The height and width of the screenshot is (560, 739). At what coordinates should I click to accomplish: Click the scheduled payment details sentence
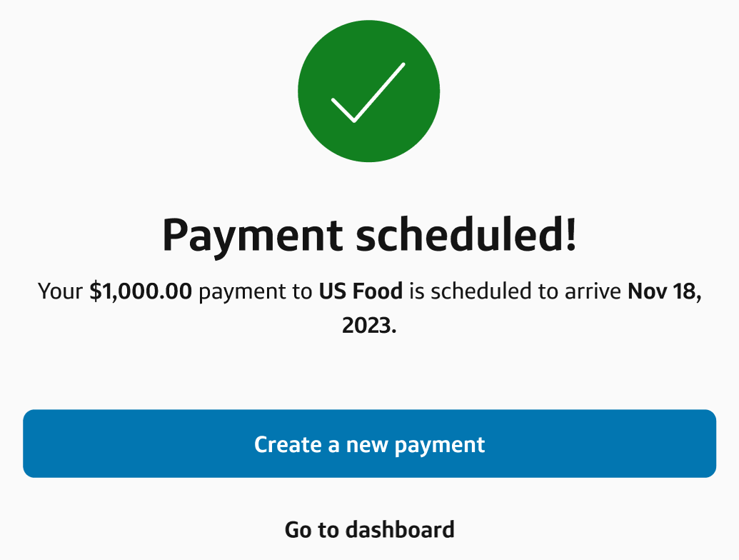coord(369,291)
